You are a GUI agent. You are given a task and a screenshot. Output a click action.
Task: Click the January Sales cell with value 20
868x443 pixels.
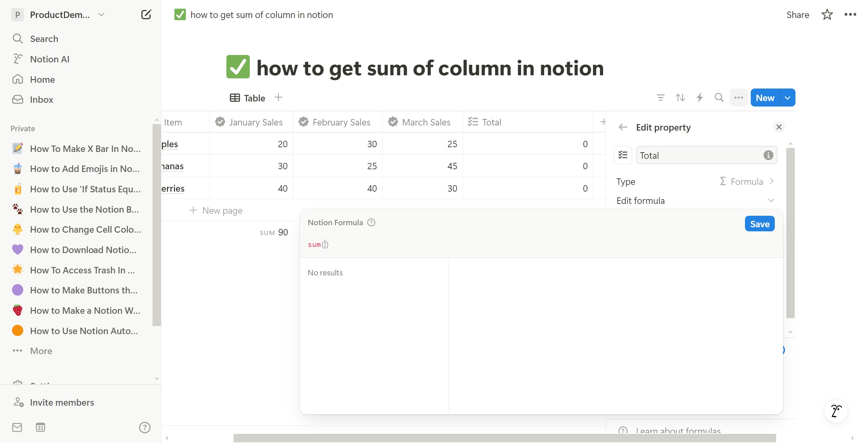click(251, 144)
